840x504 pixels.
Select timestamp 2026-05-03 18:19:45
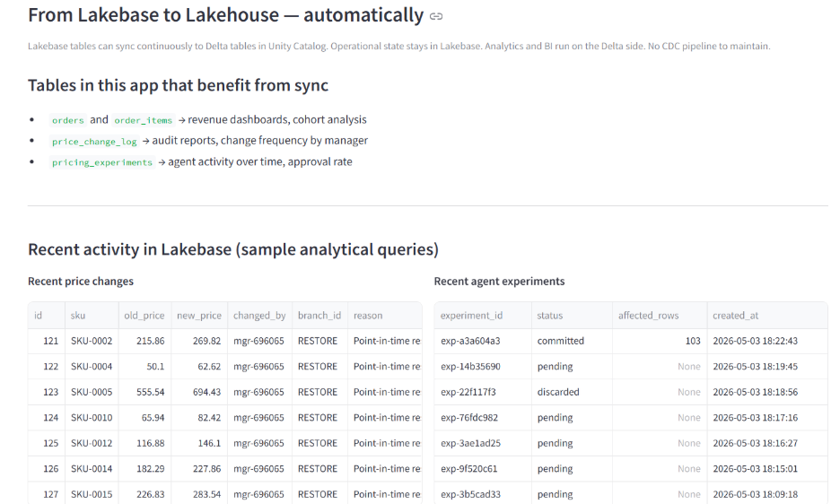click(x=767, y=367)
